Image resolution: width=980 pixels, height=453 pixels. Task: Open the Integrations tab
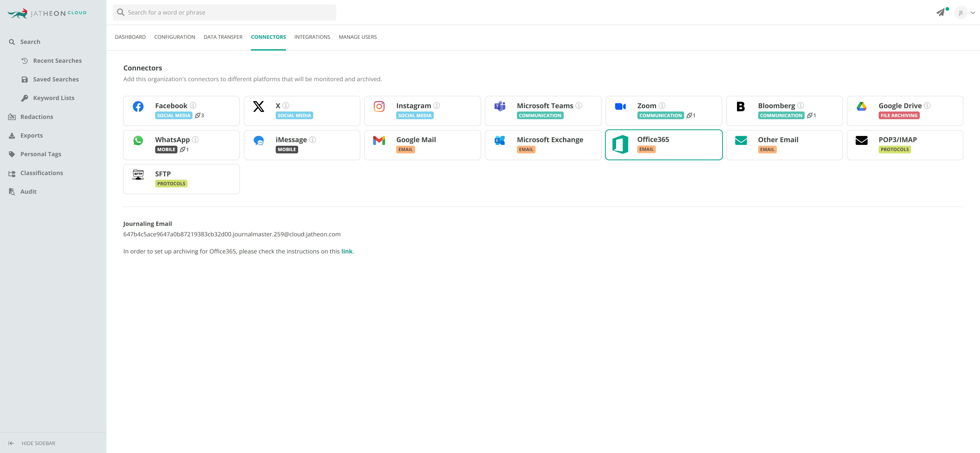pyautogui.click(x=312, y=37)
